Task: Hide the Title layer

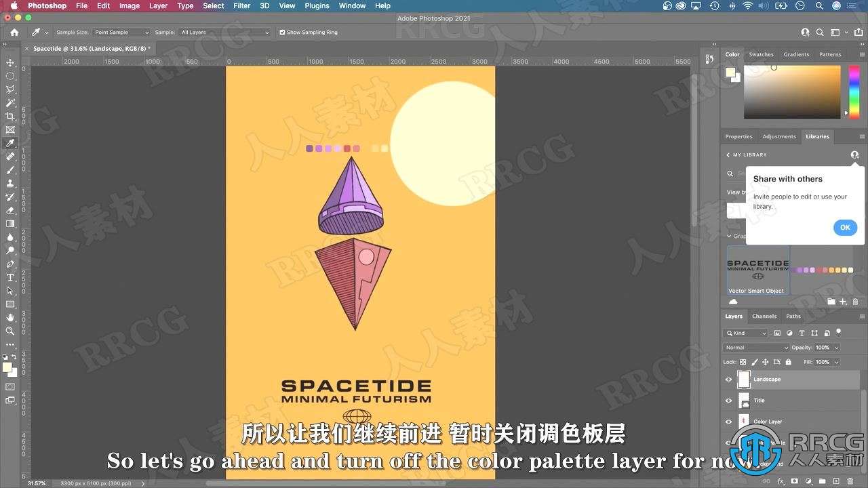Action: pos(729,401)
